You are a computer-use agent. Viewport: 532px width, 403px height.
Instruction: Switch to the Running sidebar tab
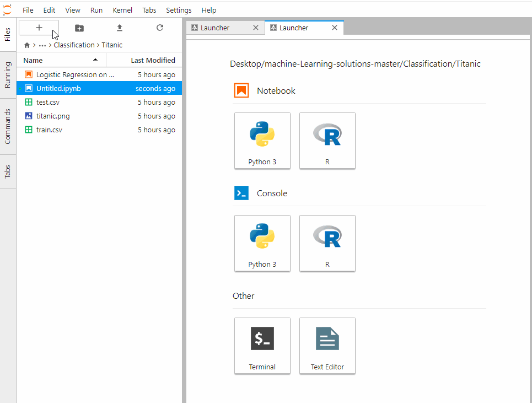(x=8, y=75)
